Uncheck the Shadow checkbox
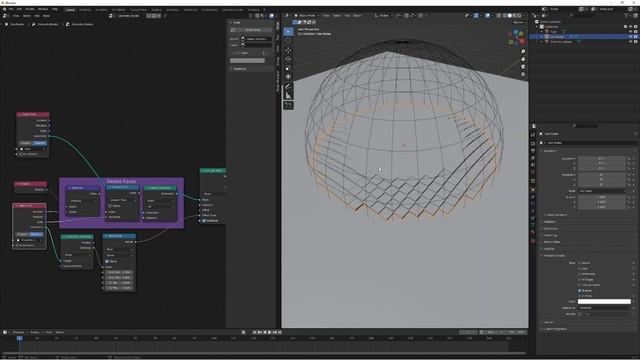 pos(580,291)
